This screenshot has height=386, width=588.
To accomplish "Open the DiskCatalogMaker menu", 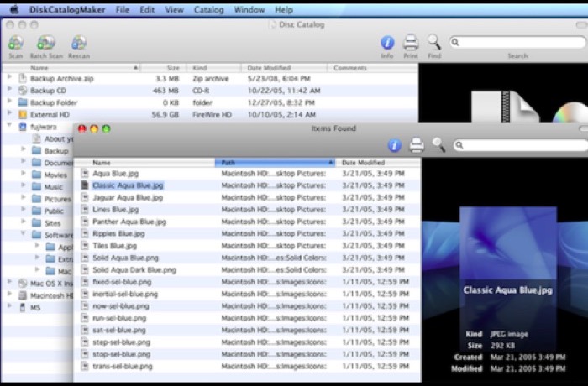I will (67, 10).
